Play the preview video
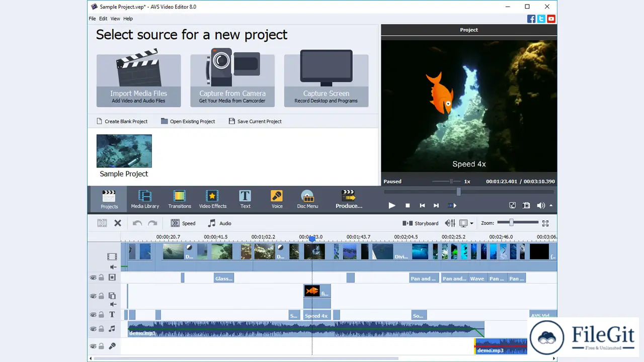644x362 pixels. point(392,205)
